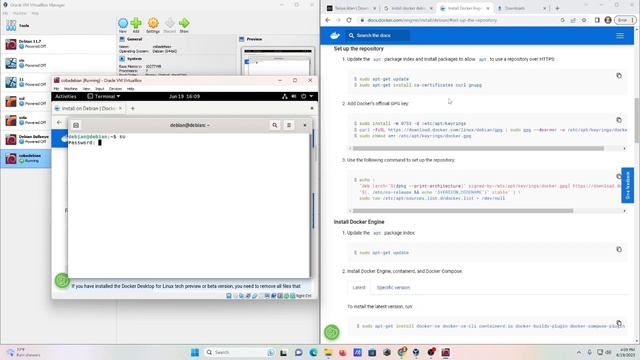
Task: Open a new tab in the guest browser
Action: (x=133, y=109)
